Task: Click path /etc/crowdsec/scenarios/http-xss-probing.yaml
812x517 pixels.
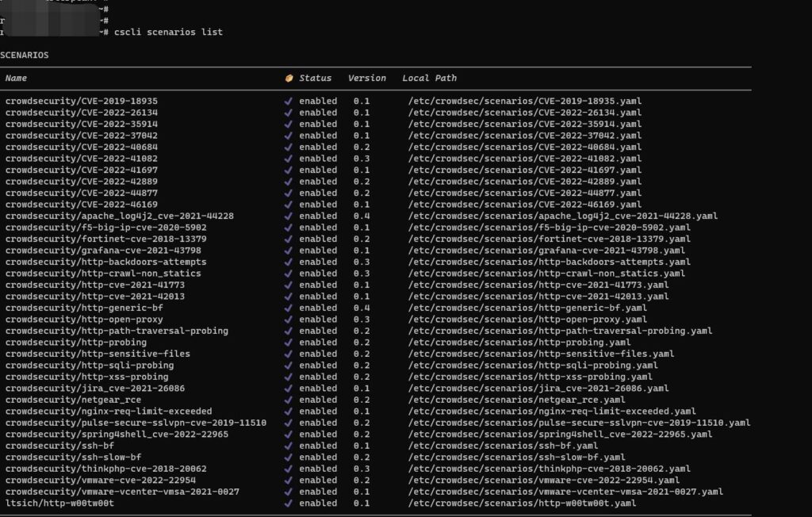Action: (530, 377)
